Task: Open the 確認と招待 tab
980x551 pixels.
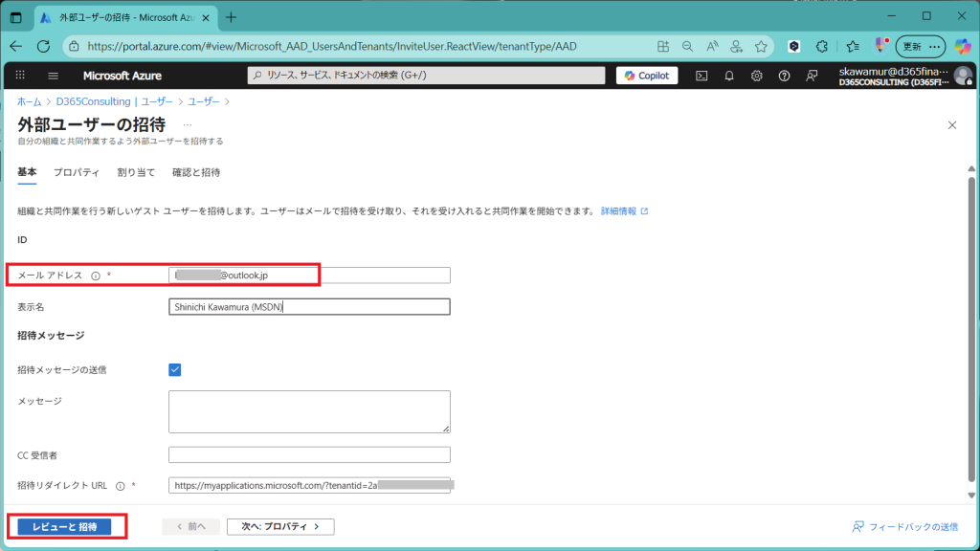Action: [x=196, y=173]
